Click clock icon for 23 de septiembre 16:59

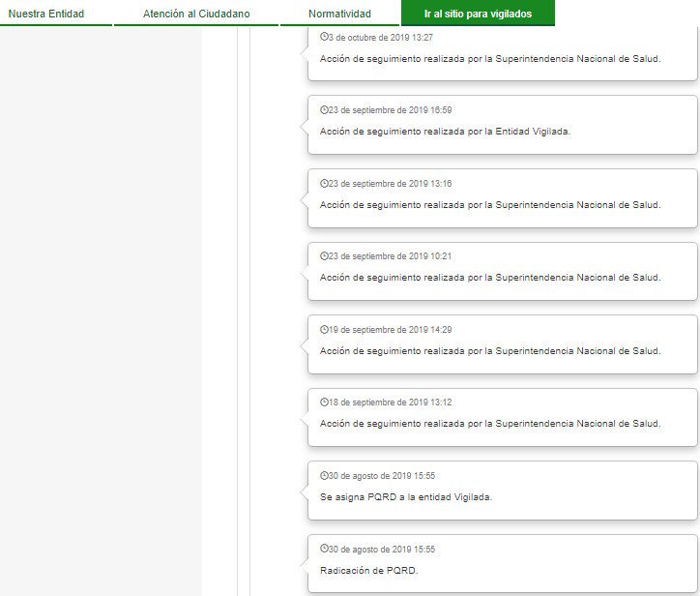(324, 110)
